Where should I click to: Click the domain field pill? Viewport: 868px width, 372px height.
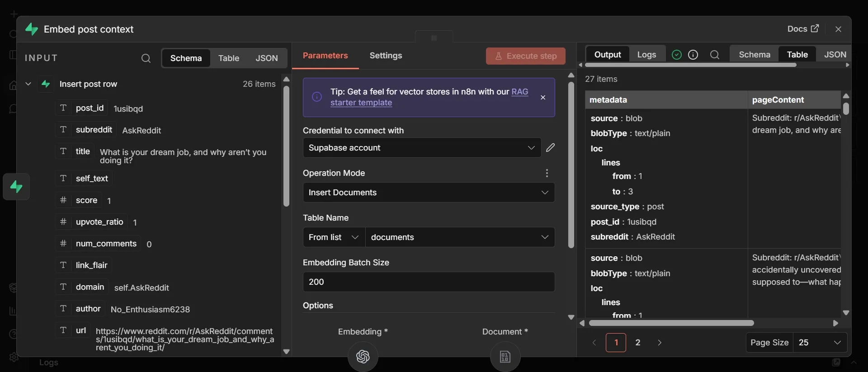pos(82,287)
